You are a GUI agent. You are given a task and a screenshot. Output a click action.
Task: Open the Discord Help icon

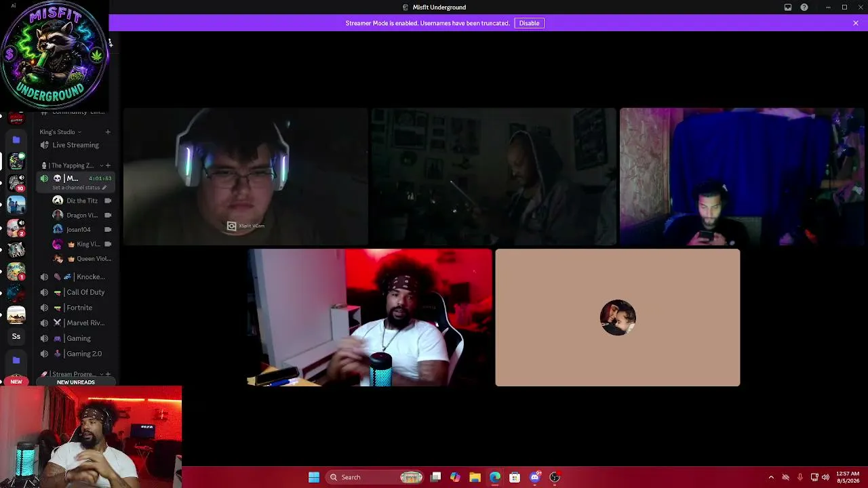pyautogui.click(x=804, y=7)
